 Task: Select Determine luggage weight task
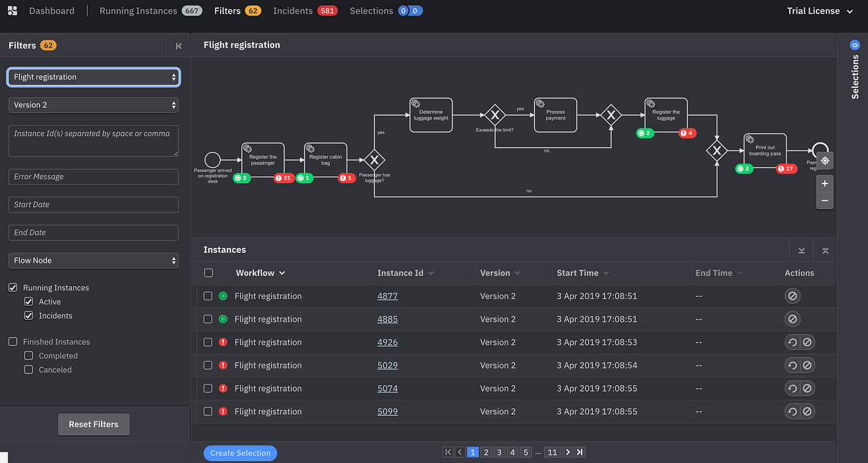click(x=431, y=115)
